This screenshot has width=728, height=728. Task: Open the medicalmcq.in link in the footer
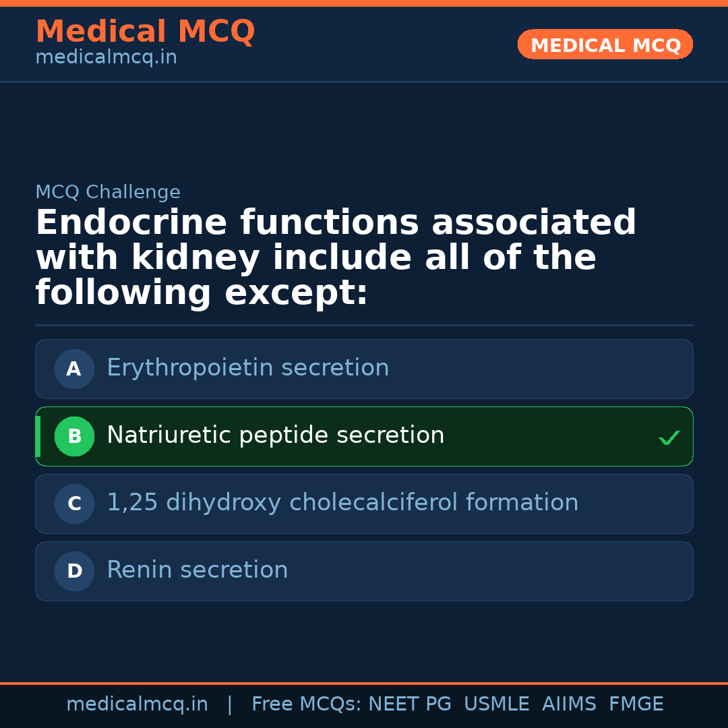[x=137, y=704]
